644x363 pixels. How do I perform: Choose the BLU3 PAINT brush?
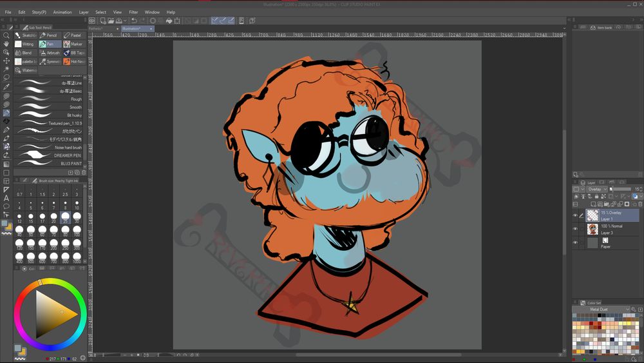(x=50, y=163)
